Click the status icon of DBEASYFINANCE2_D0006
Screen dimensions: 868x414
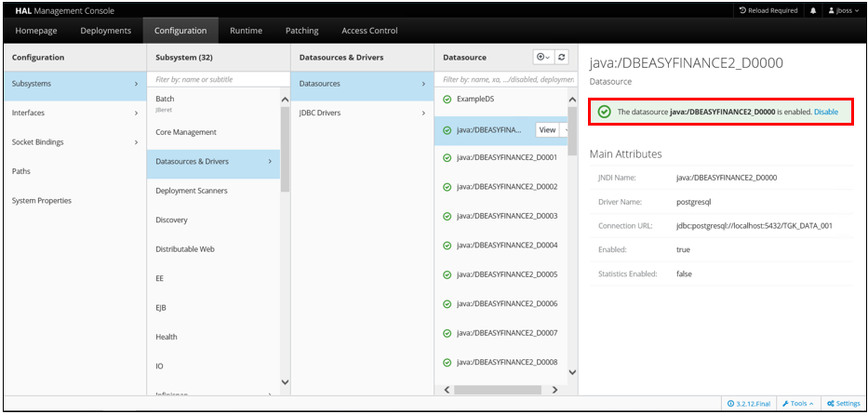pyautogui.click(x=447, y=304)
